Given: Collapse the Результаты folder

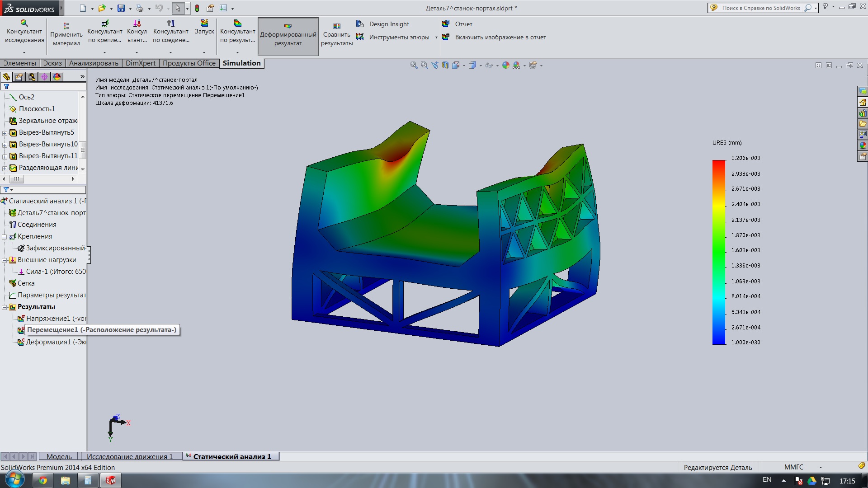Looking at the screenshot, I should click(x=5, y=307).
